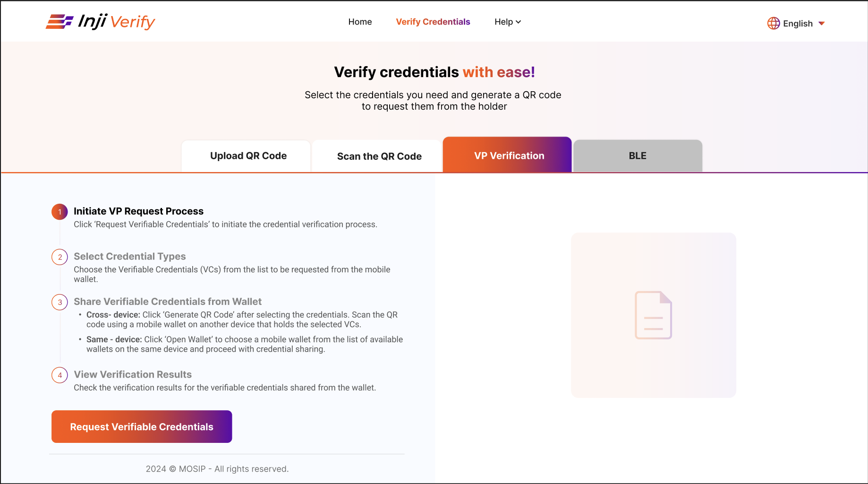Open the English language dropdown arrow
This screenshot has width=868, height=484.
822,23
